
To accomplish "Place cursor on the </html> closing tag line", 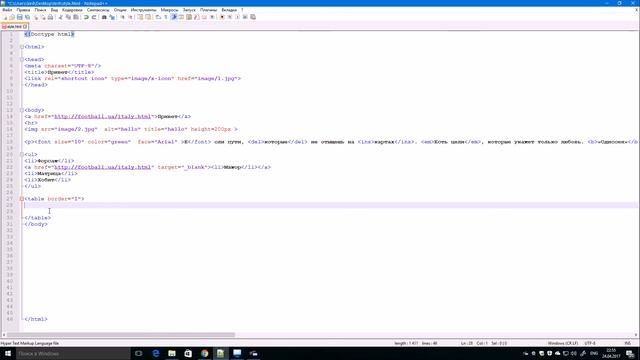I will point(36,319).
